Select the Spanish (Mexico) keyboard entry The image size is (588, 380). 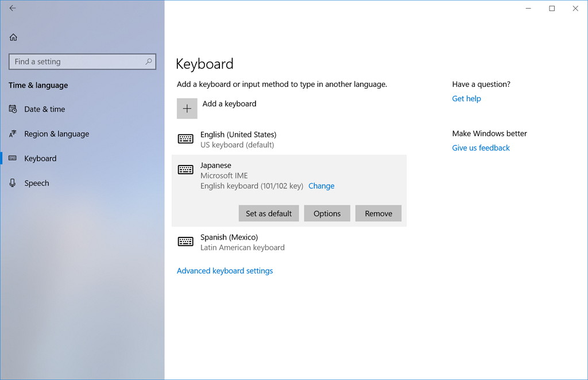tap(289, 242)
